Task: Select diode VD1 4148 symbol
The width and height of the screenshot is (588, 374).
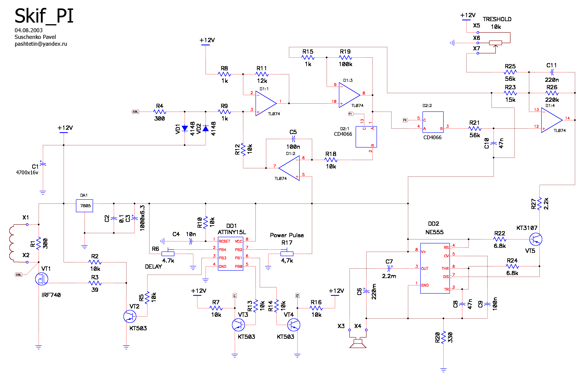Action: point(185,128)
